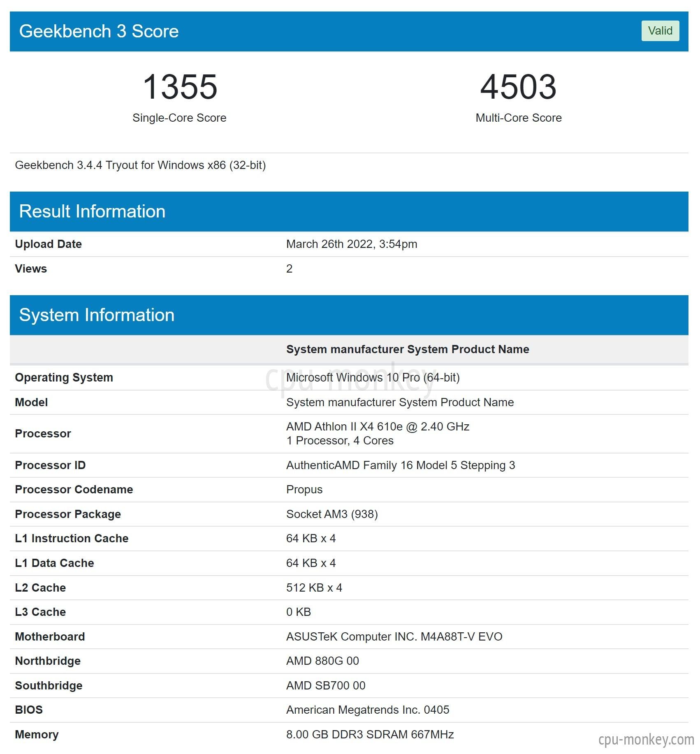Viewport: 700px width, 754px height.
Task: Click the BIOS row label
Action: click(x=29, y=710)
